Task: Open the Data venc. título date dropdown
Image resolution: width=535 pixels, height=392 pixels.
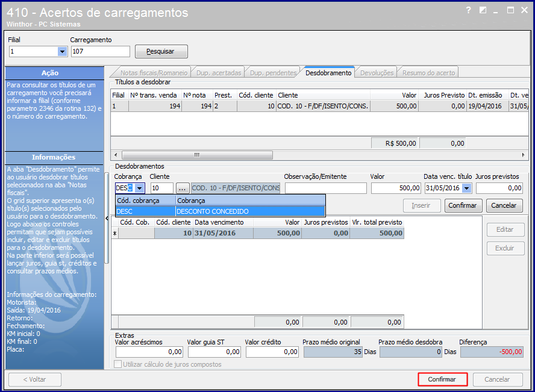Action: (467, 188)
